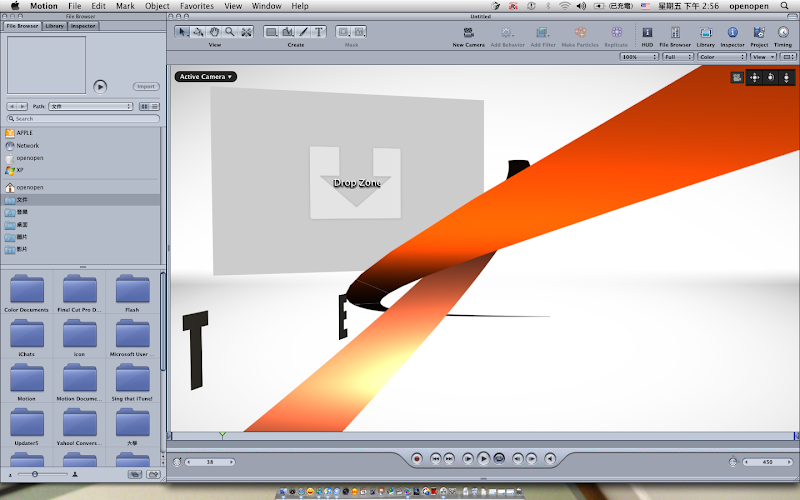Choose the rectangle shape tool
The image size is (800, 500).
point(271,32)
